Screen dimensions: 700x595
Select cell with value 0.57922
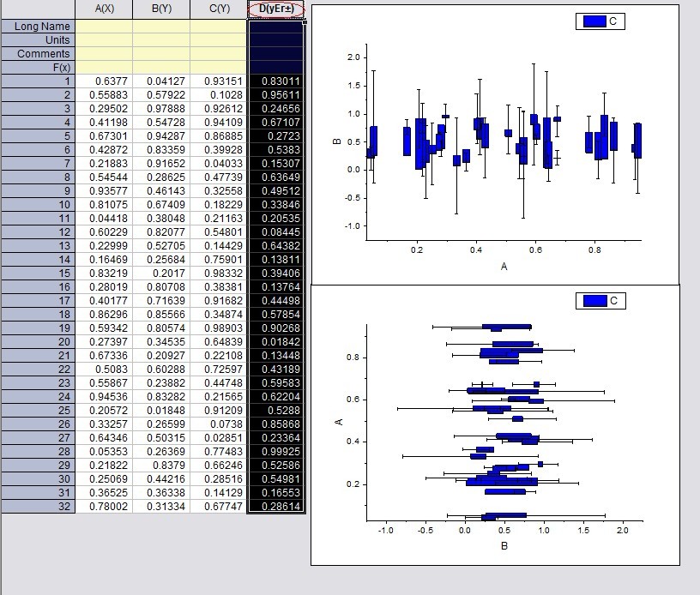click(x=161, y=95)
